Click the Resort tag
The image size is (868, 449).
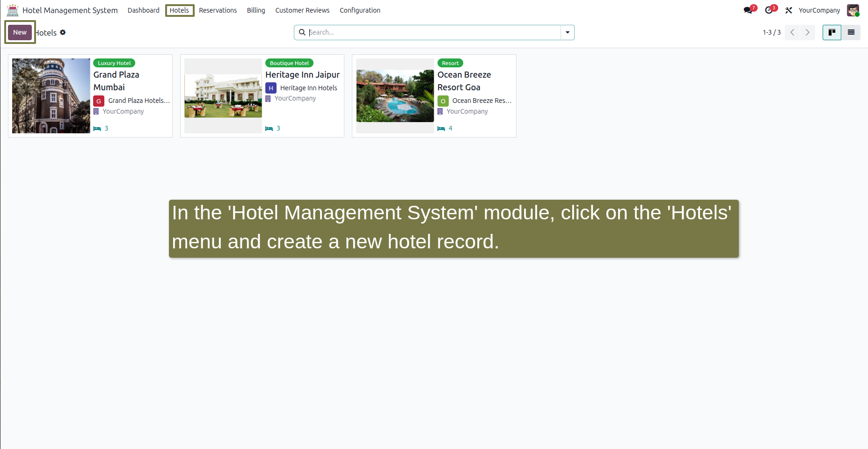tap(450, 63)
